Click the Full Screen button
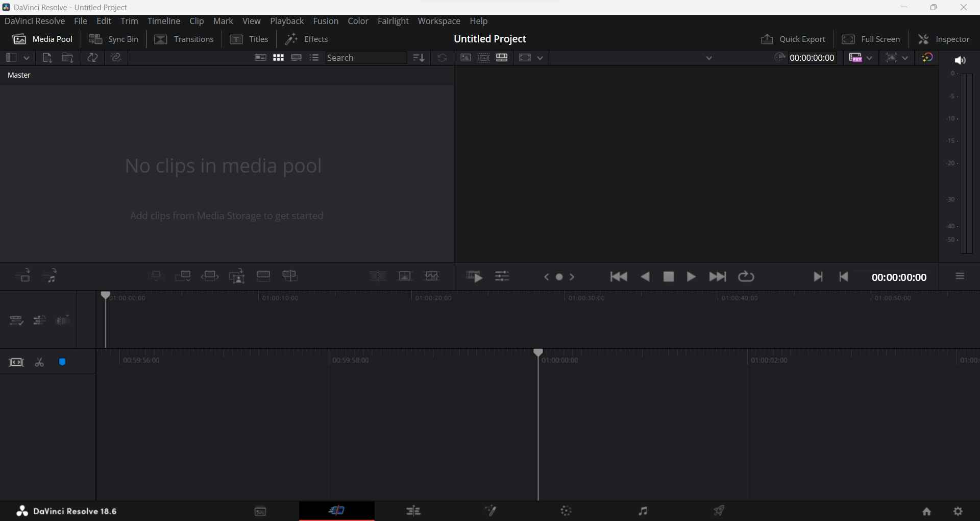980x521 pixels. click(871, 39)
